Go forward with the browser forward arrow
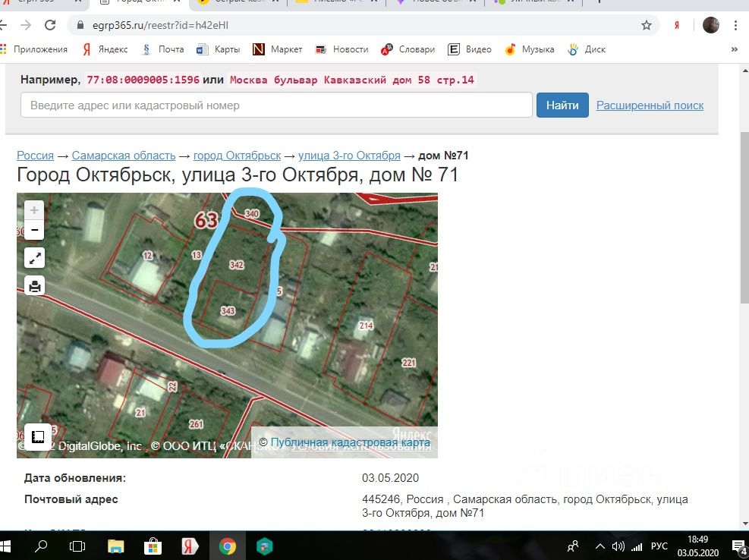This screenshot has height=560, width=749. point(27,25)
